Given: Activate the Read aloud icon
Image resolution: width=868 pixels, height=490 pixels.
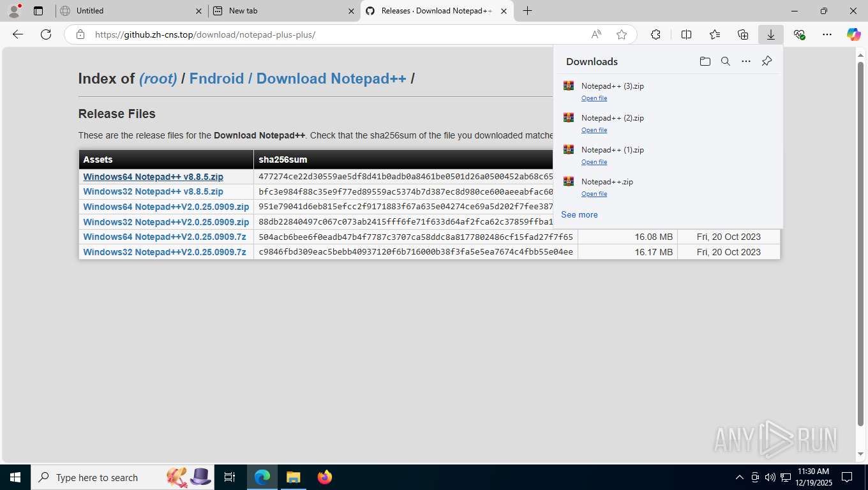Looking at the screenshot, I should coord(596,34).
